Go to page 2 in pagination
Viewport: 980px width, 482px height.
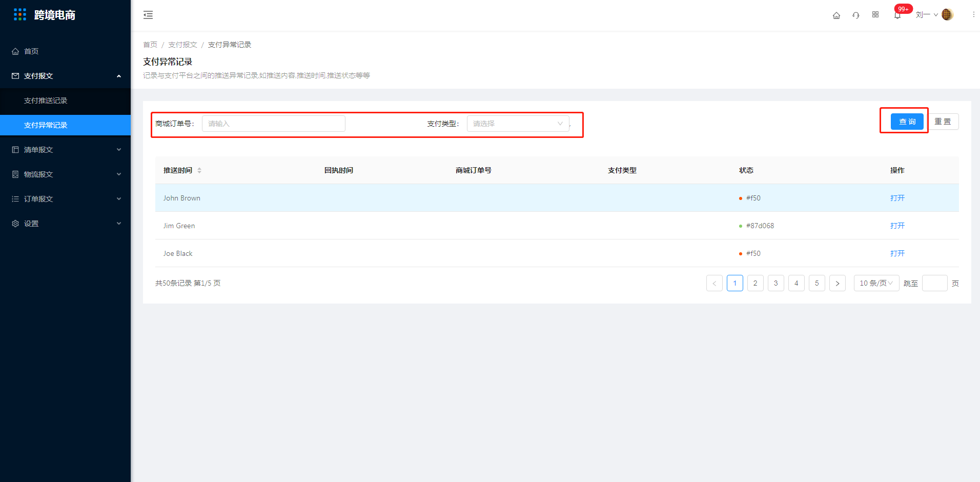point(756,283)
